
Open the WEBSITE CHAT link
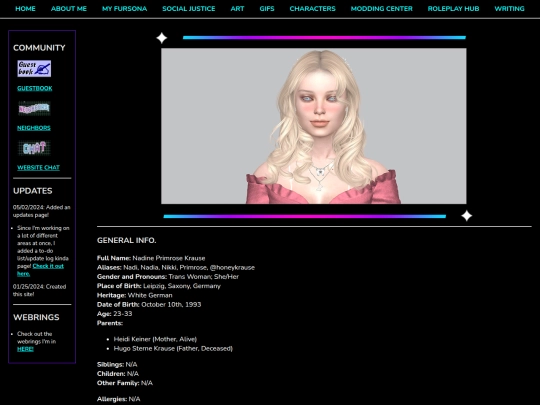pyautogui.click(x=38, y=168)
